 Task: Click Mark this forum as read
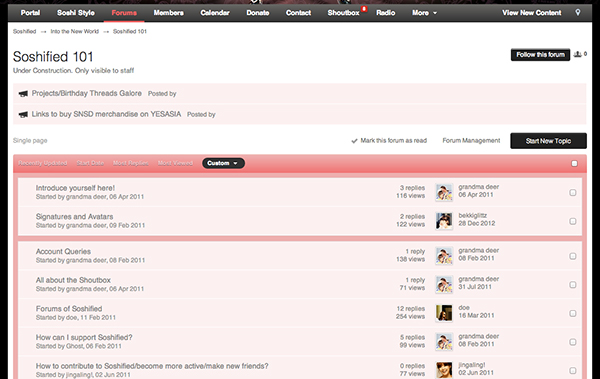393,140
